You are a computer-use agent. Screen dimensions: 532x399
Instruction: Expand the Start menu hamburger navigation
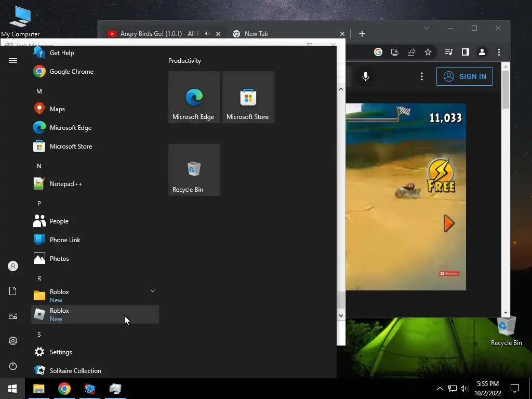click(x=13, y=60)
